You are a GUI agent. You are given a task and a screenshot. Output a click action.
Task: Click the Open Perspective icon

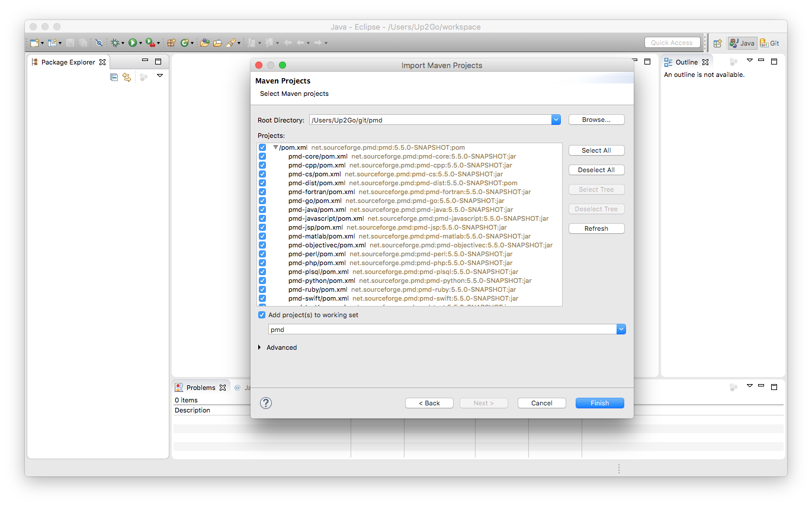pos(717,43)
